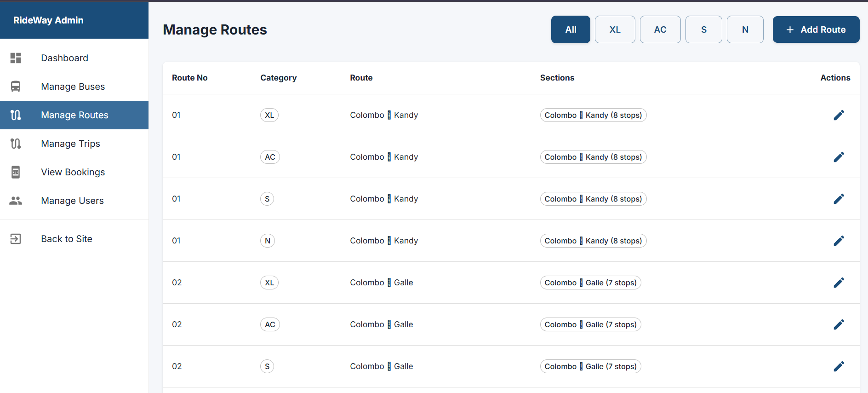Click the route icon beside Manage Routes

(16, 115)
